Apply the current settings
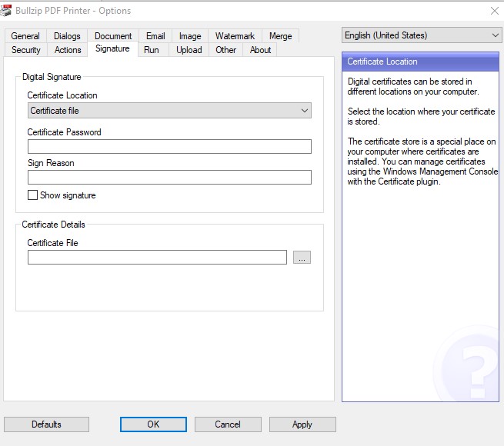Viewport: 504px width, 446px height. [x=302, y=424]
